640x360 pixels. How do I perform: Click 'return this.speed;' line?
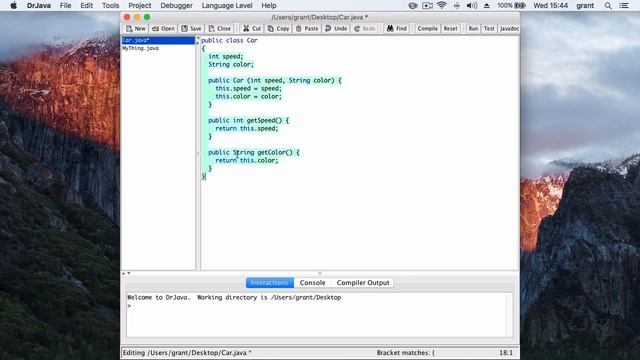pos(247,129)
